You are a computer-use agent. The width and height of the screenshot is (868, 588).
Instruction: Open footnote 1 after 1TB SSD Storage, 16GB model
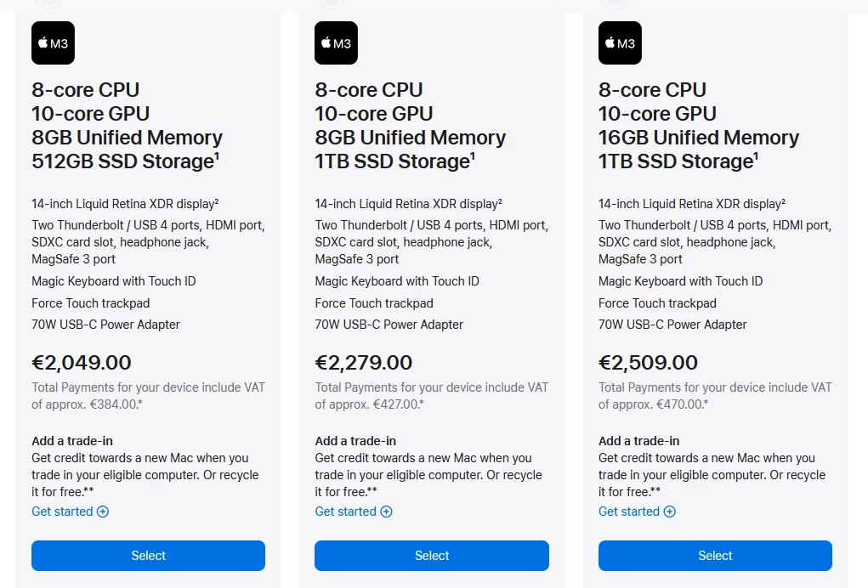click(x=756, y=156)
